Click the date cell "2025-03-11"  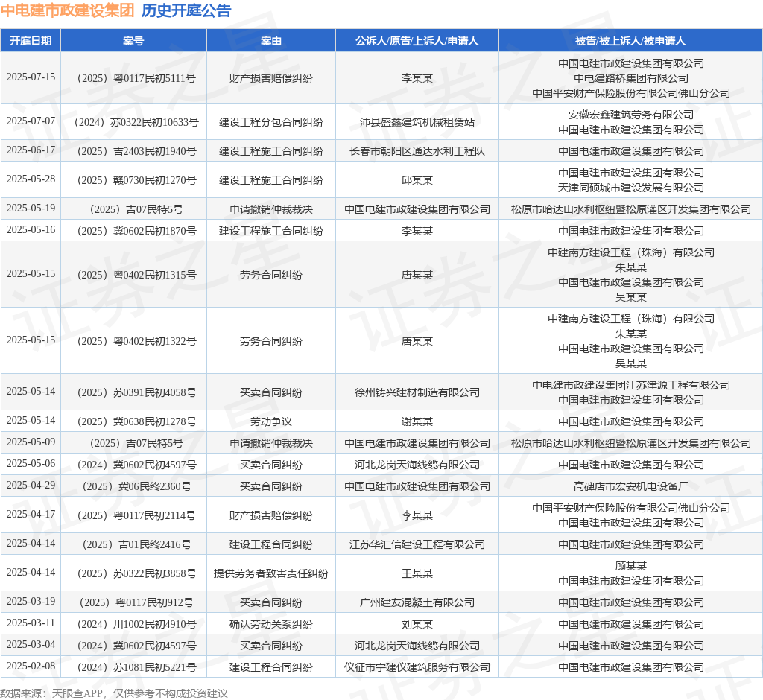tap(31, 623)
